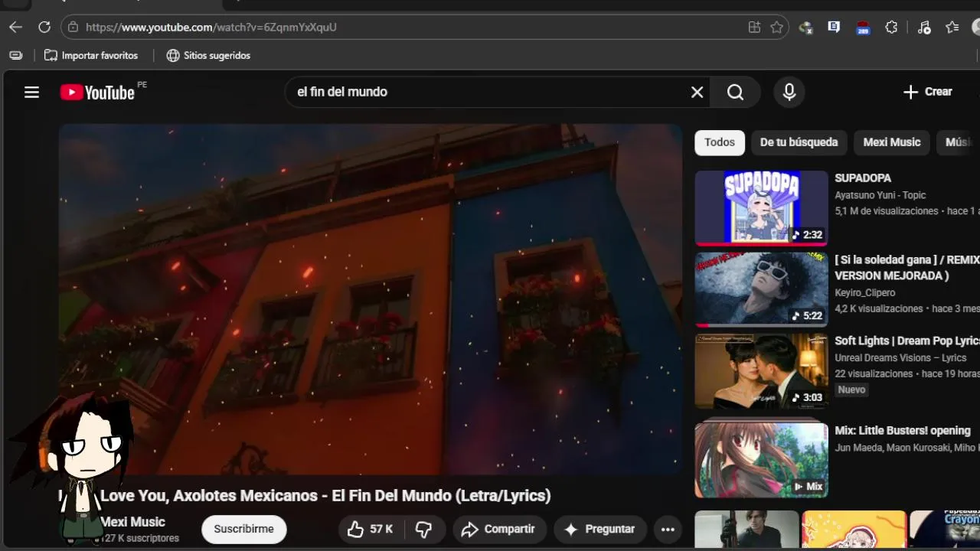This screenshot has width=980, height=551.
Task: Open the Little Busters mix thumbnail
Action: pos(761,459)
